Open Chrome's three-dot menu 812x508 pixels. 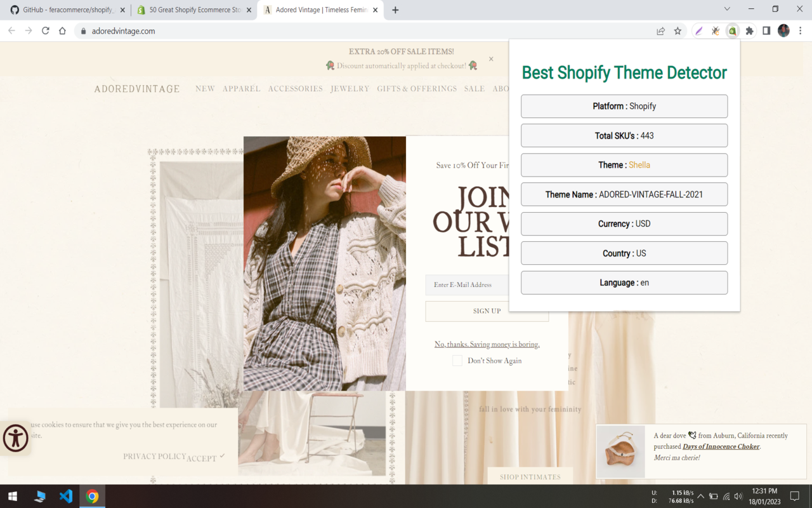point(801,30)
